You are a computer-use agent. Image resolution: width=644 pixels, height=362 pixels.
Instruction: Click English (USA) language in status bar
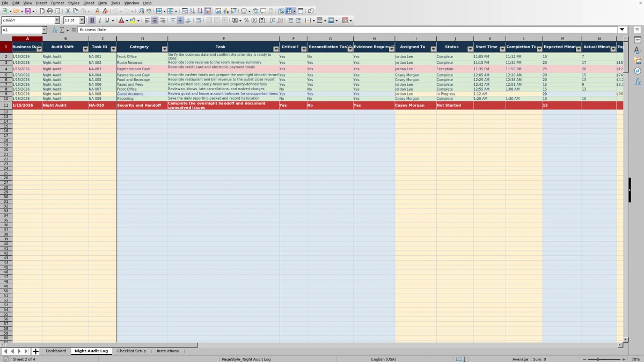pyautogui.click(x=385, y=359)
